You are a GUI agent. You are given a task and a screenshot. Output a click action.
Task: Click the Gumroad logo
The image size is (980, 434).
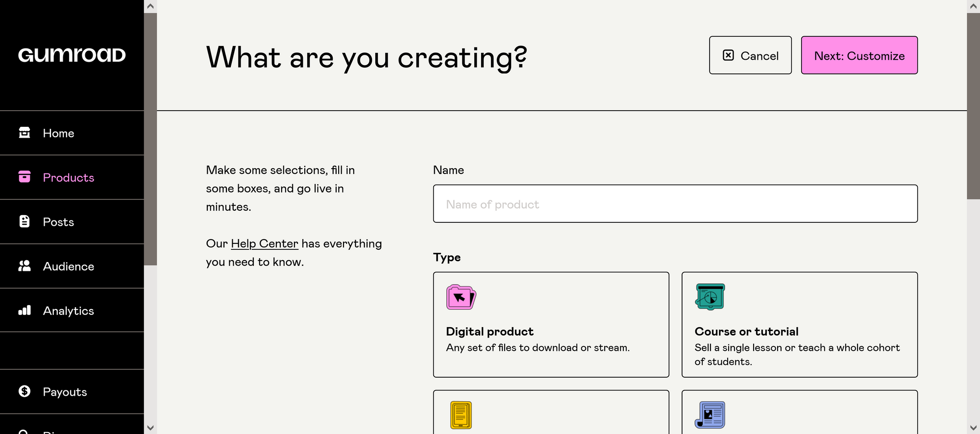tap(72, 55)
